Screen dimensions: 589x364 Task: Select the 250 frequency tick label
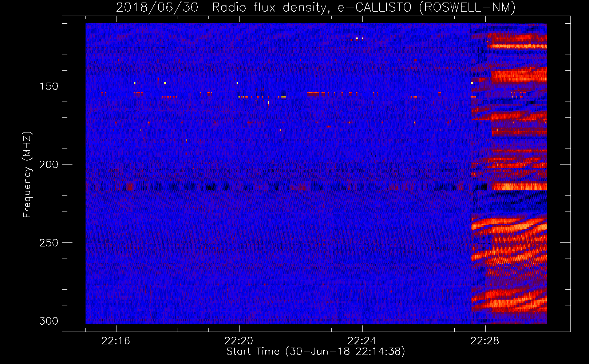(49, 243)
